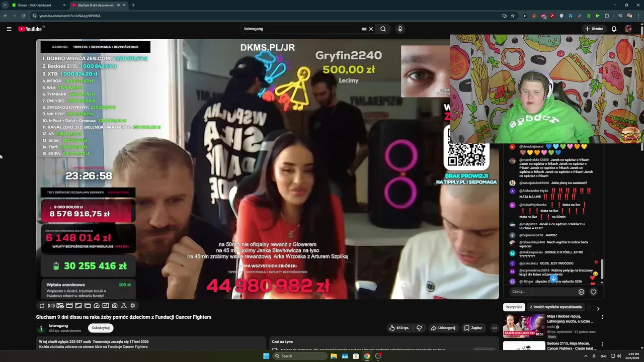Open the Windows Start button
The image size is (644, 362).
coord(266,356)
